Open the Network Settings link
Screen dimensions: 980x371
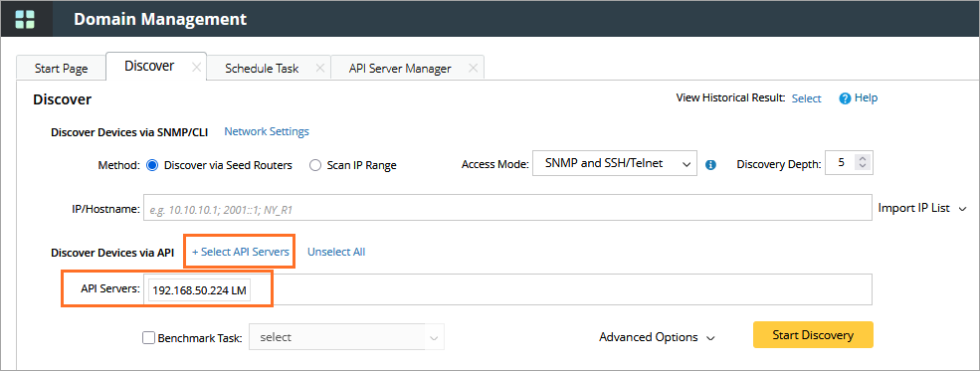click(x=267, y=131)
